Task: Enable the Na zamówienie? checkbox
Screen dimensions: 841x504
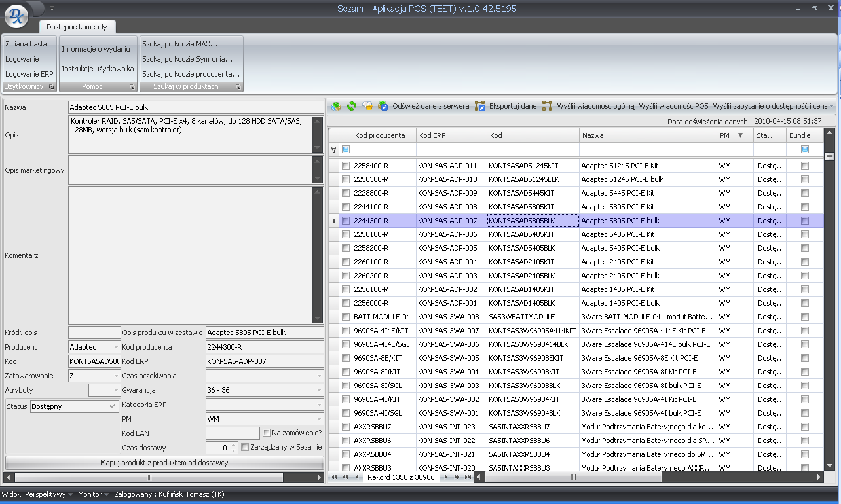Action: 267,433
